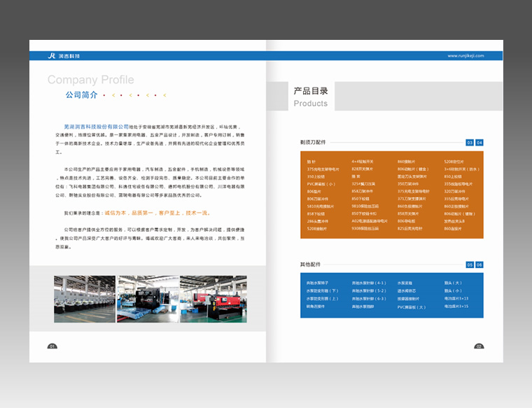Select the 产品目录 Products tab header
This screenshot has height=408, width=532.
click(x=311, y=97)
